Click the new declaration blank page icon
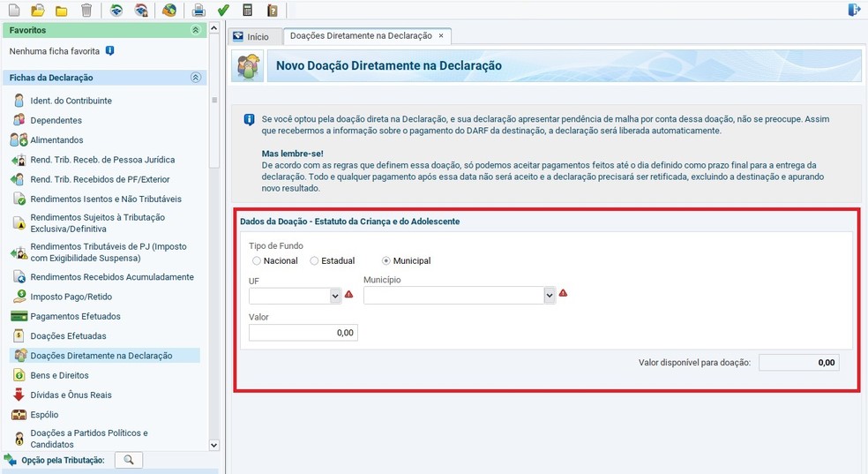The height and width of the screenshot is (474, 868). coord(14,10)
